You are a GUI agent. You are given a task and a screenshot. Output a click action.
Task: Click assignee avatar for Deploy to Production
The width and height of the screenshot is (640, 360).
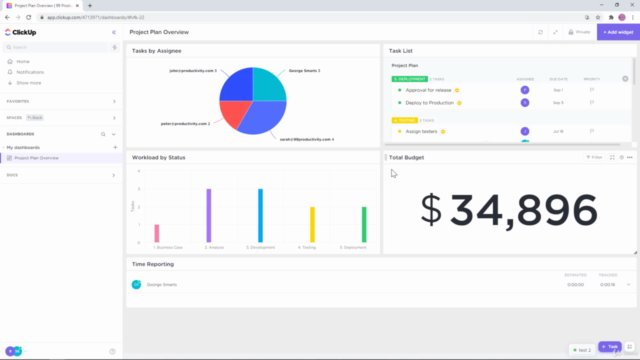[x=525, y=103]
